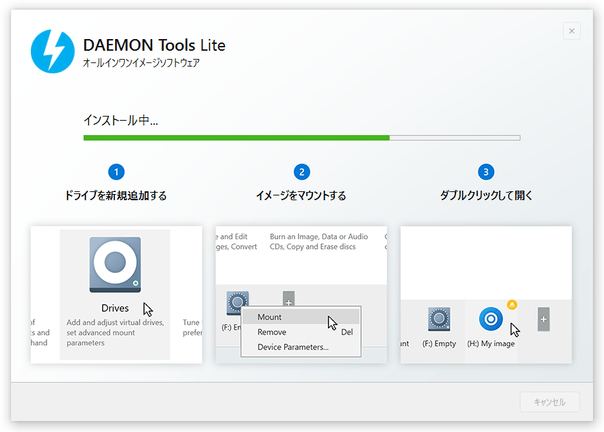The width and height of the screenshot is (604, 432).
Task: Select the Mount context menu entry
Action: coord(300,317)
